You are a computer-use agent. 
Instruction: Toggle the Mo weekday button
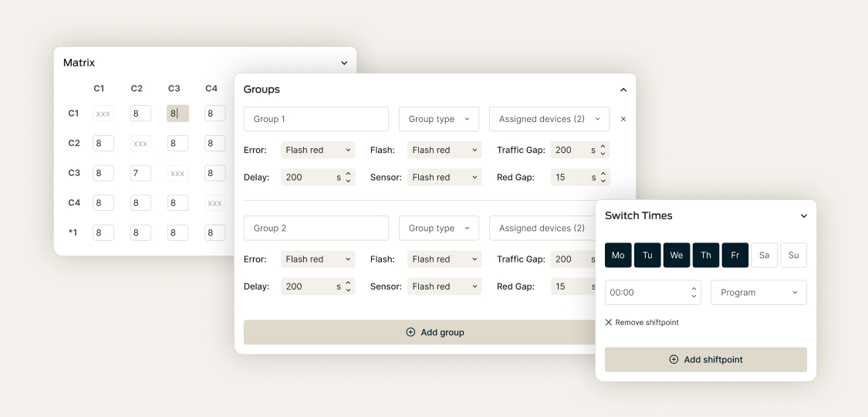[x=618, y=256]
